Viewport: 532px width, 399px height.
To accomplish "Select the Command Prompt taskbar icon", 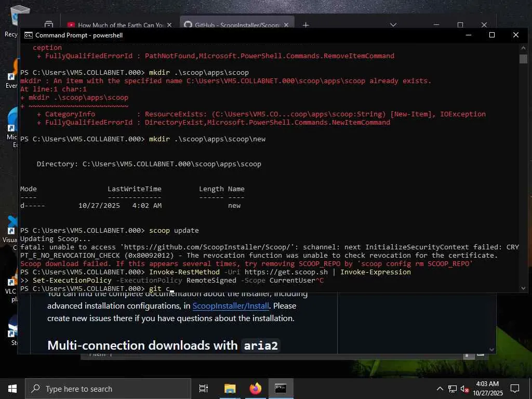I will (281, 389).
